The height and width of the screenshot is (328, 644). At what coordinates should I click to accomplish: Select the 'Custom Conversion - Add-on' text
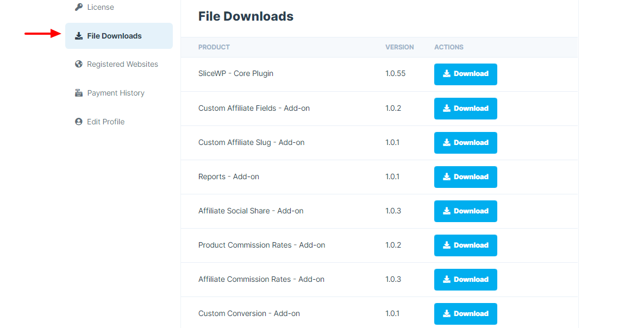click(x=249, y=313)
